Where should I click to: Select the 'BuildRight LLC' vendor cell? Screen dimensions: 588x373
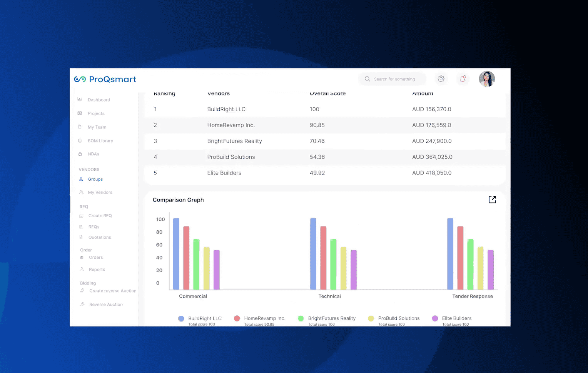pos(226,109)
